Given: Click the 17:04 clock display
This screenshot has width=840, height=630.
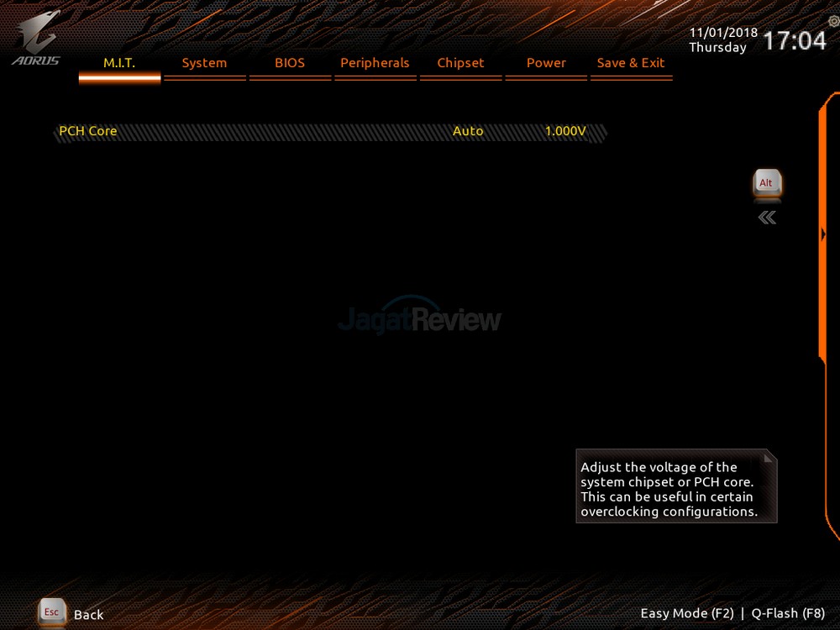Looking at the screenshot, I should 794,40.
